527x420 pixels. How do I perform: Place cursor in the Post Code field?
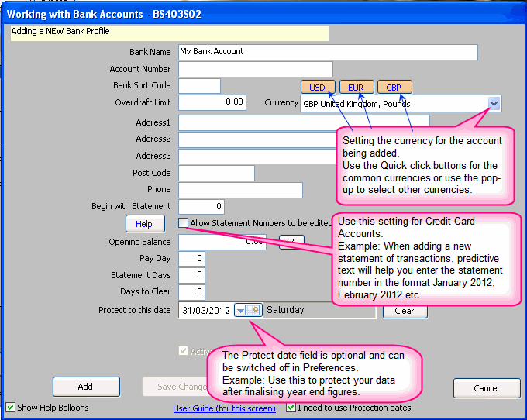(x=216, y=173)
